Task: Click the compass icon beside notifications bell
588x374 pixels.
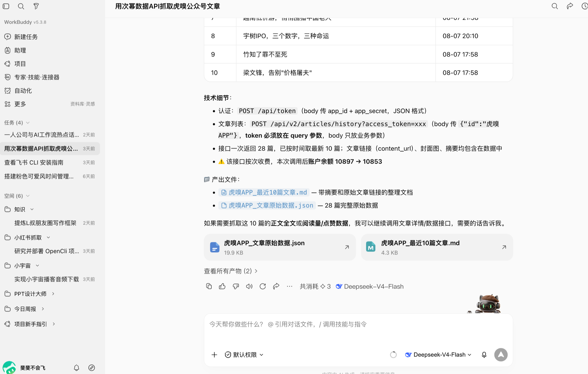Action: pos(92,368)
